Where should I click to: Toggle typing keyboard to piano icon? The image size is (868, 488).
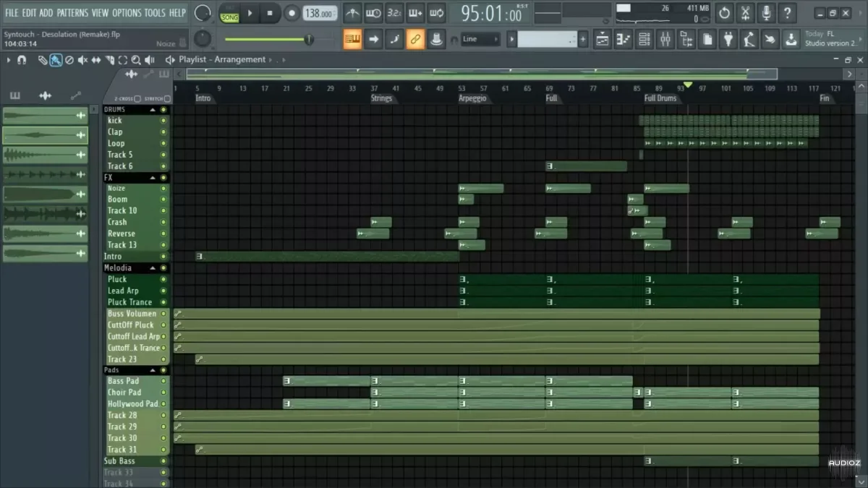pos(352,39)
